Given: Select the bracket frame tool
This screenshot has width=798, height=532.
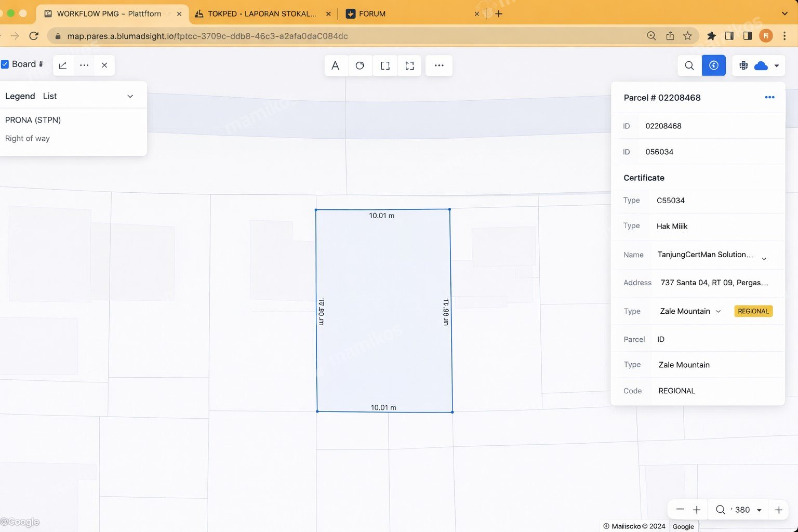Looking at the screenshot, I should coord(385,65).
